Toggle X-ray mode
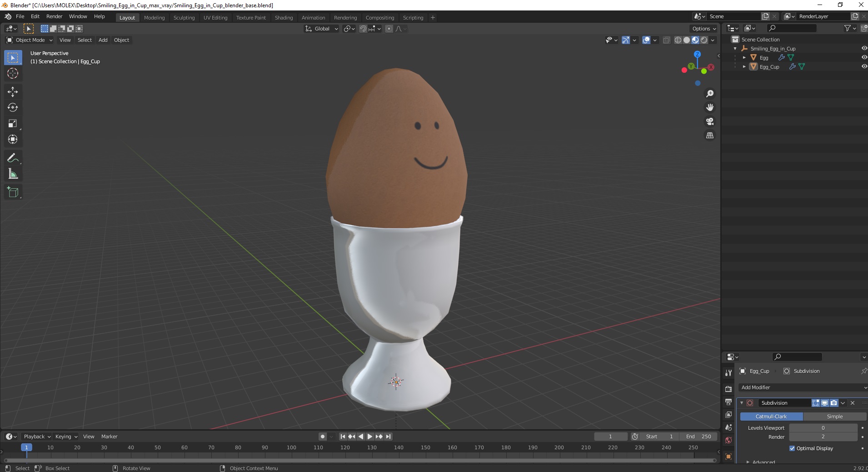 click(667, 40)
